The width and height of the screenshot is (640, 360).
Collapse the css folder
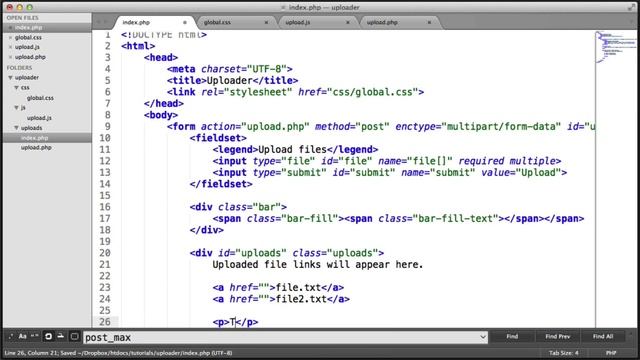(x=16, y=88)
